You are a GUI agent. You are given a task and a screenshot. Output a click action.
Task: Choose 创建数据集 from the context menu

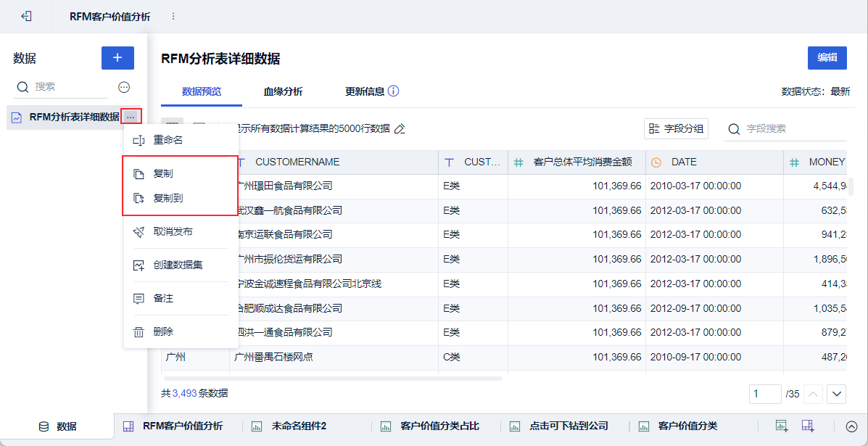[181, 265]
